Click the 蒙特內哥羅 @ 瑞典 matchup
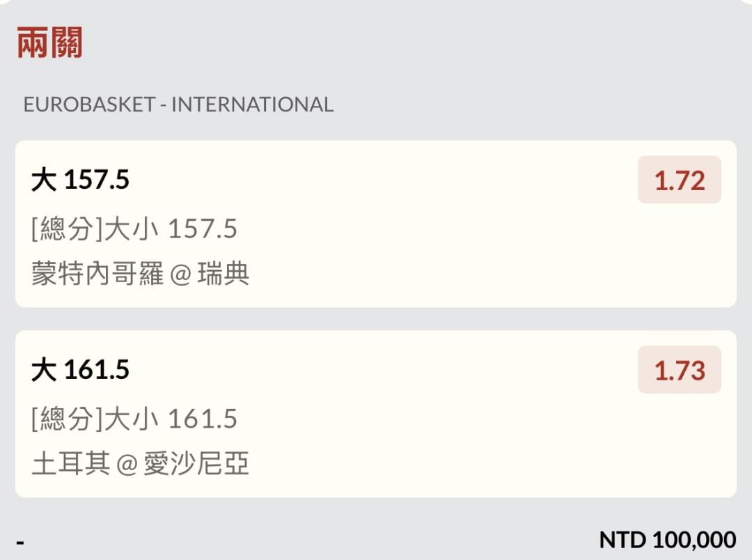This screenshot has height=560, width=752. point(140,274)
